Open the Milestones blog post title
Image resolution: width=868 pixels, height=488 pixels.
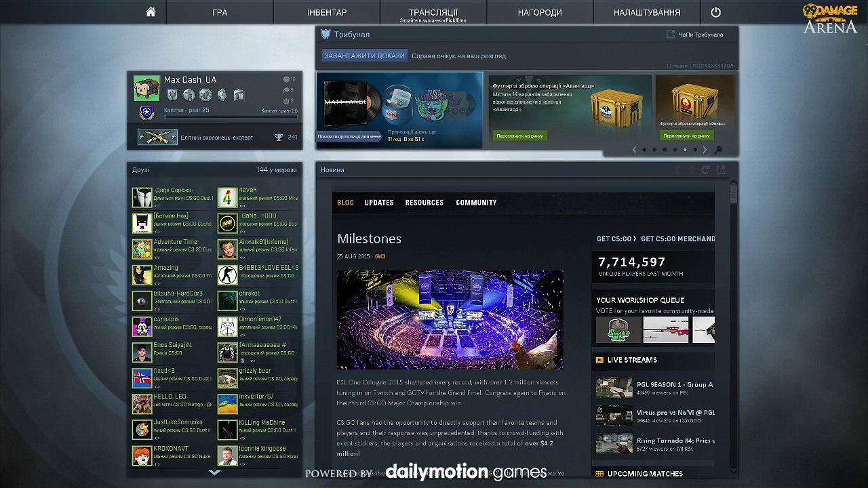369,239
